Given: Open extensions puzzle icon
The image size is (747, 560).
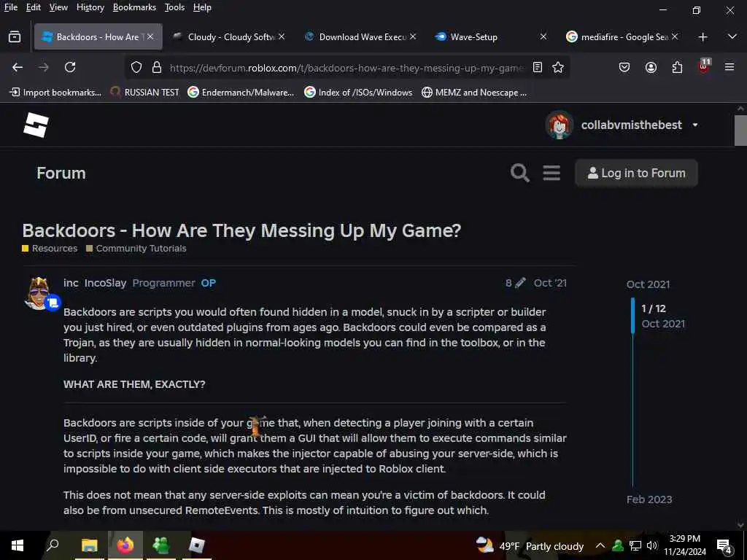Looking at the screenshot, I should [x=677, y=68].
